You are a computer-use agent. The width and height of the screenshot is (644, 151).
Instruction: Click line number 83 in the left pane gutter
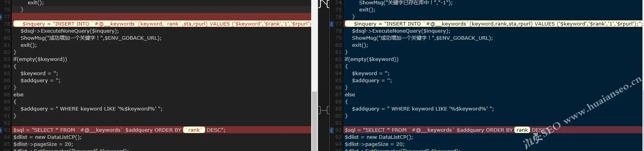7,59
